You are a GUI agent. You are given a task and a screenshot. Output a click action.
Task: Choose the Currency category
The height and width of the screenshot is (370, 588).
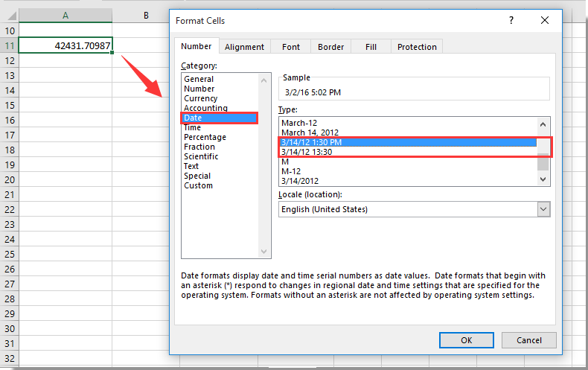point(200,98)
